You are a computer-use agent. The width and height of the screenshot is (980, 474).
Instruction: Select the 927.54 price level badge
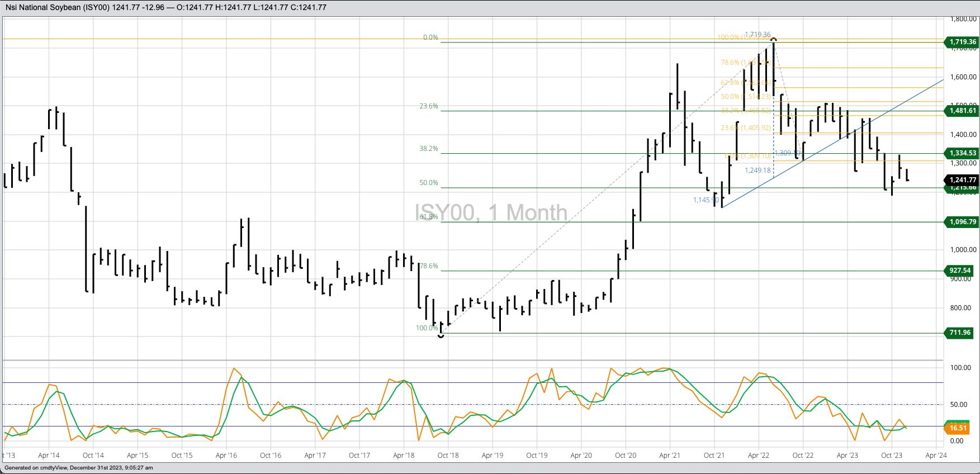(960, 271)
